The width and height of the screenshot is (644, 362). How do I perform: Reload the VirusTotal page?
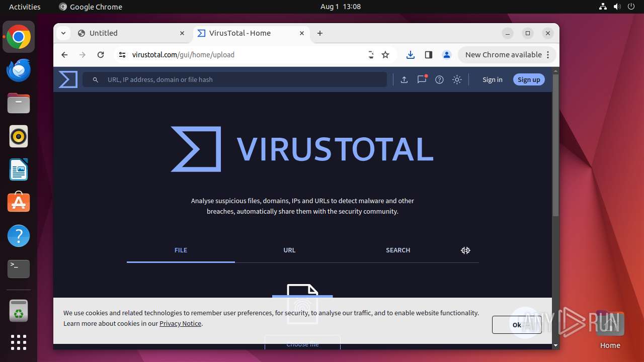[x=101, y=55]
